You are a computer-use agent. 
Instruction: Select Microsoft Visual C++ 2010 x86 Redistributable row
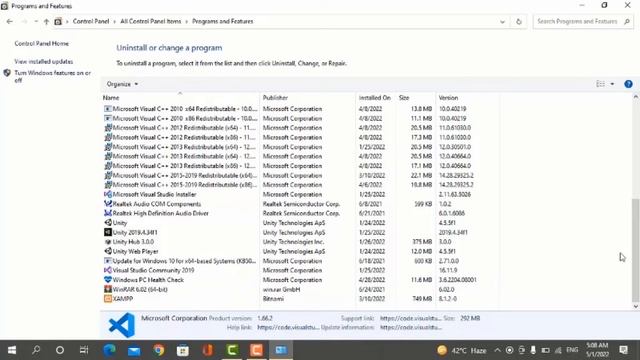[x=300, y=118]
